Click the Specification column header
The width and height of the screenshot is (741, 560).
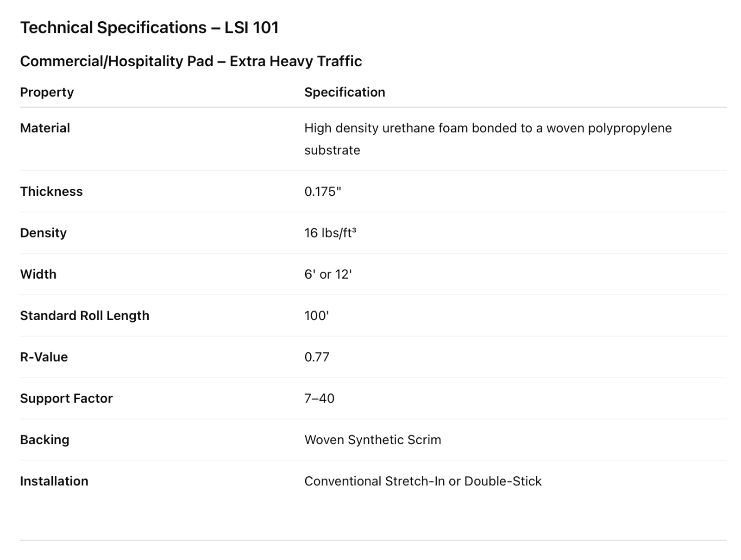coord(345,92)
